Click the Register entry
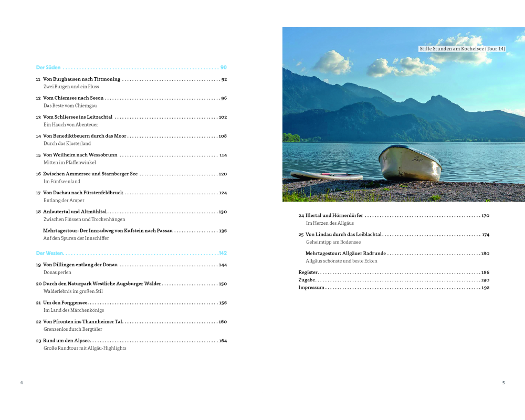The height and width of the screenshot is (420, 525). [x=308, y=273]
